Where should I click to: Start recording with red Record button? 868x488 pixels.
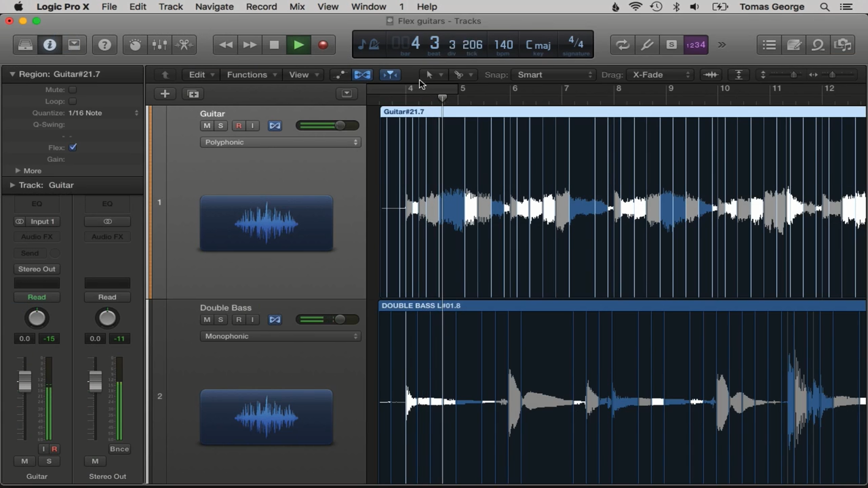[323, 45]
